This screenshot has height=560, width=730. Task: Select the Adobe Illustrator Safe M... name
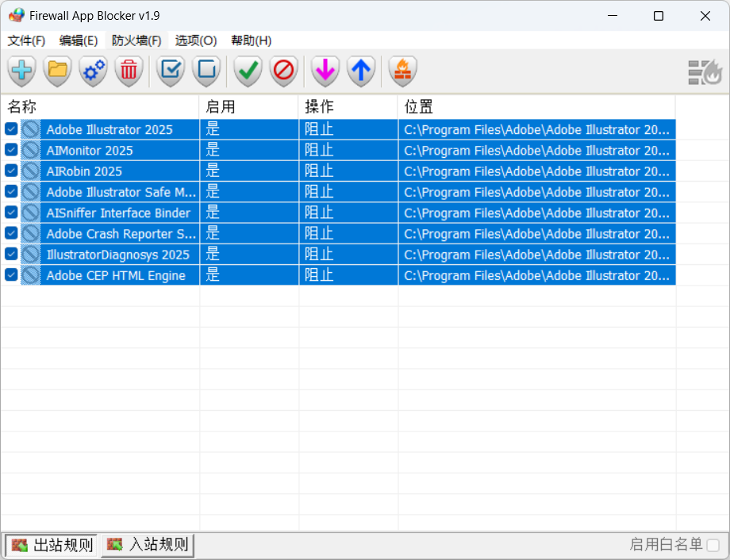[121, 192]
